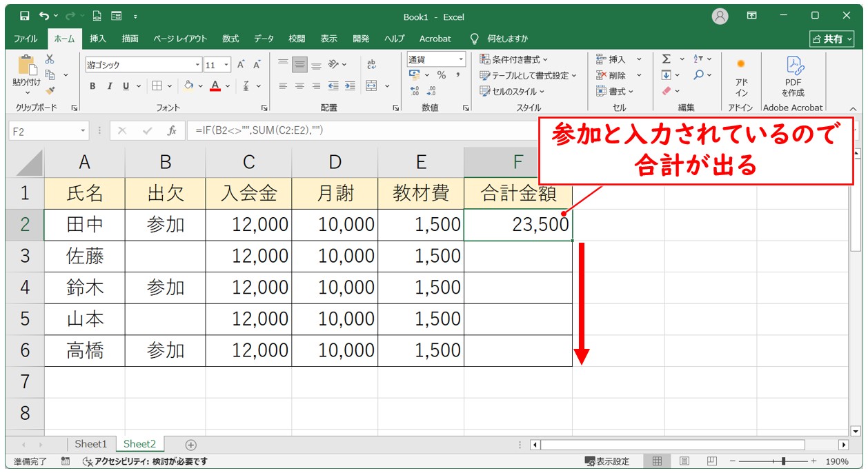Click the Name Box showing F2
This screenshot has height=473, width=868.
(x=43, y=130)
